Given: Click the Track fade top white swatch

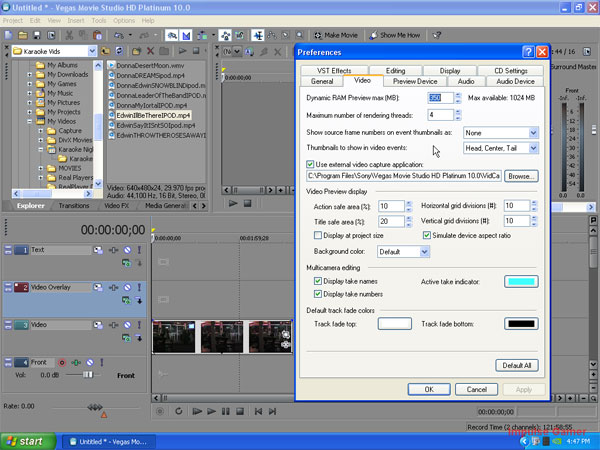Looking at the screenshot, I should click(395, 324).
